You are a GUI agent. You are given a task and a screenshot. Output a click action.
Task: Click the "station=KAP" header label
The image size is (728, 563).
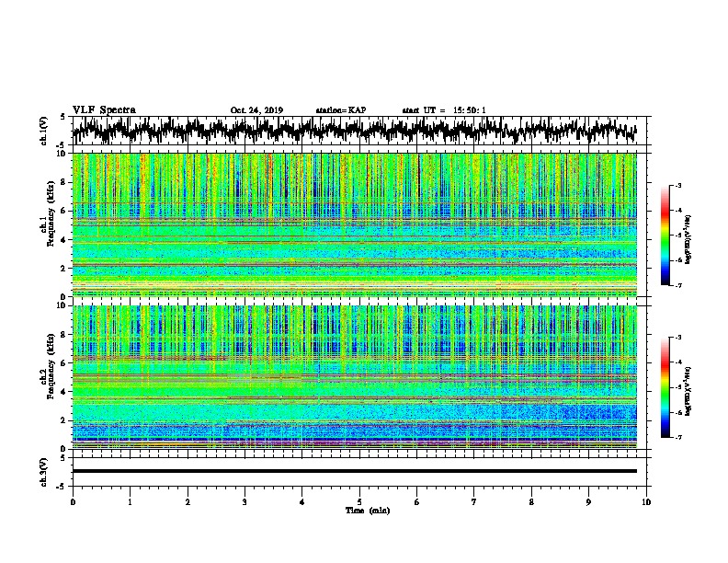(341, 110)
